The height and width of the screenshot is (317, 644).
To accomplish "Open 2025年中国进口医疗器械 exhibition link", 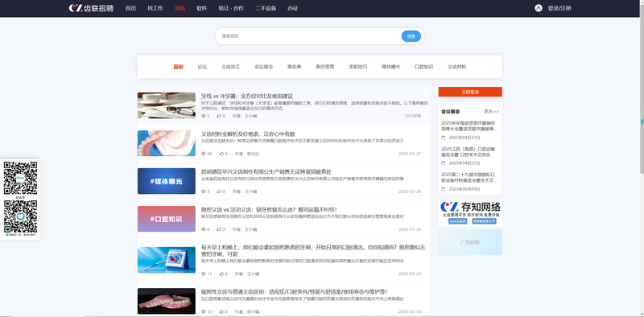I will tap(469, 126).
